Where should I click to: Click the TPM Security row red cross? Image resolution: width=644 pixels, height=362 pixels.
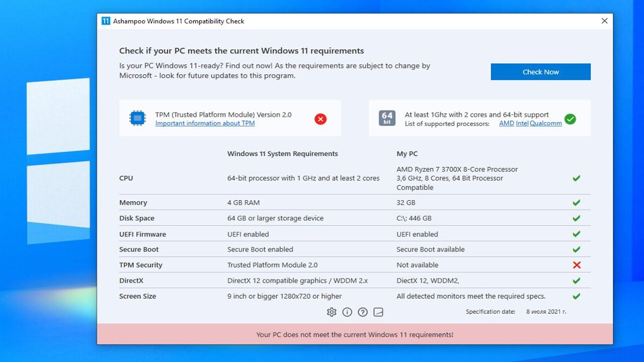click(x=577, y=265)
